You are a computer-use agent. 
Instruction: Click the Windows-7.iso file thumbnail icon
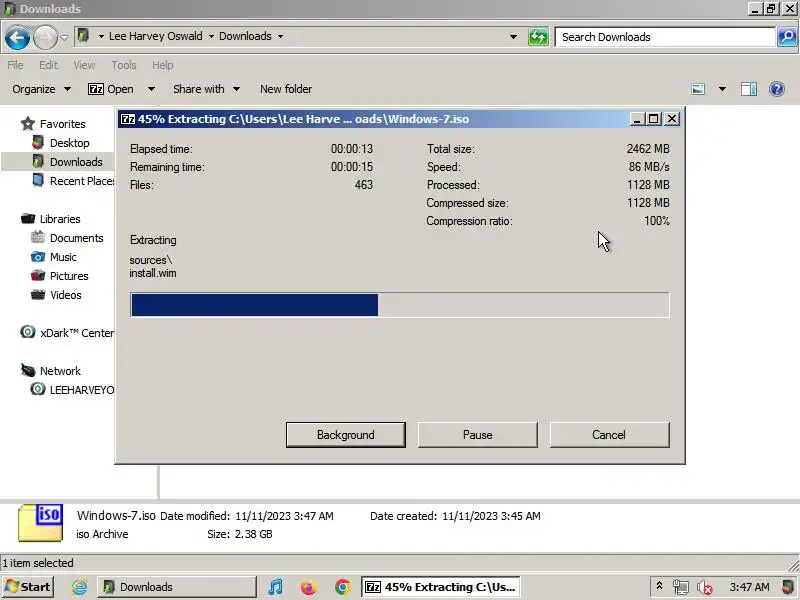[x=40, y=523]
